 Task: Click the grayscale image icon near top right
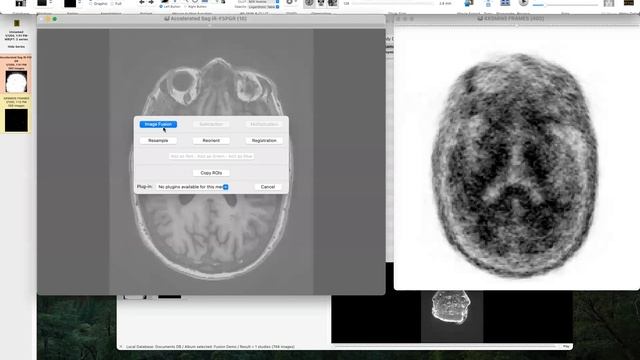pos(609,3)
